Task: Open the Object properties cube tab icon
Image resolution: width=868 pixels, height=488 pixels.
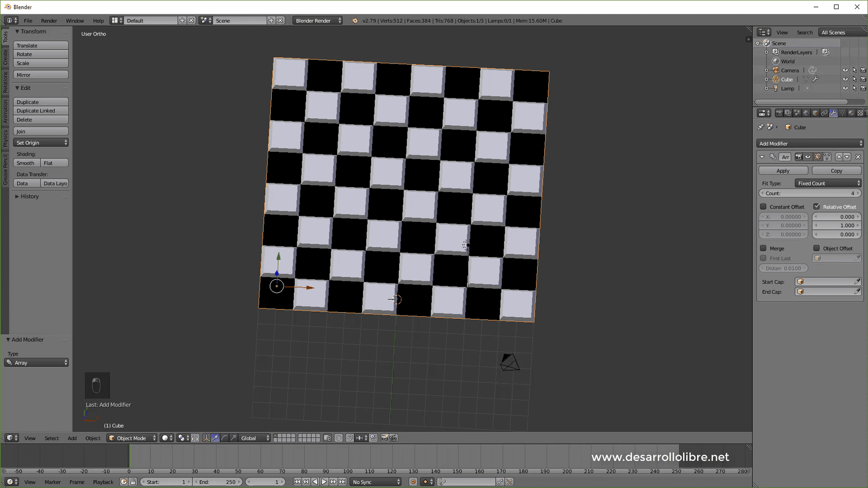Action: (815, 113)
